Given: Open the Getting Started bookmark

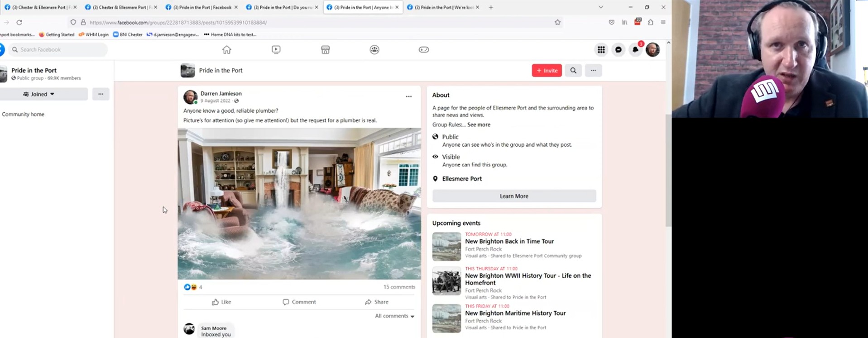Looking at the screenshot, I should (x=57, y=34).
